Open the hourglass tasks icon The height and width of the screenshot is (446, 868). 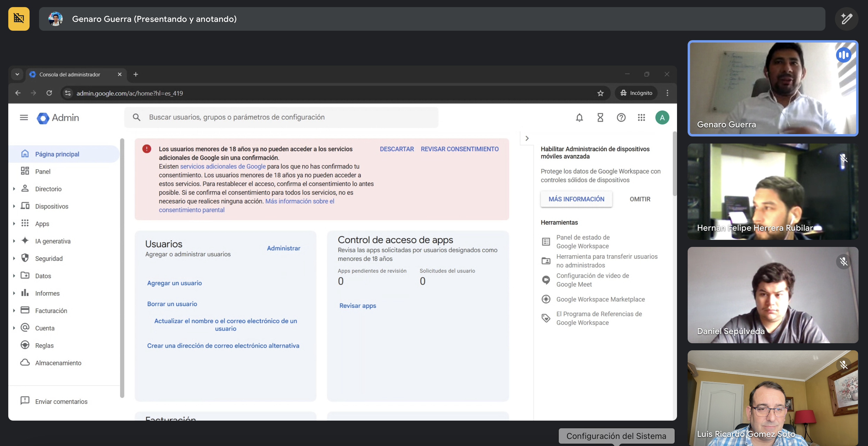(600, 118)
